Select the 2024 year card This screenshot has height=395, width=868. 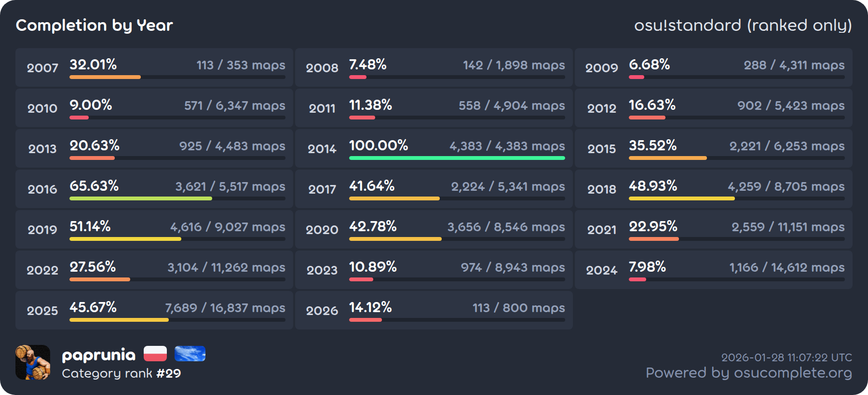(713, 270)
